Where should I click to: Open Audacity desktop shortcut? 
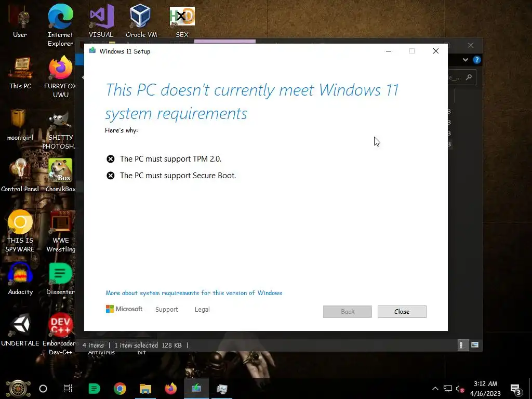coord(20,279)
